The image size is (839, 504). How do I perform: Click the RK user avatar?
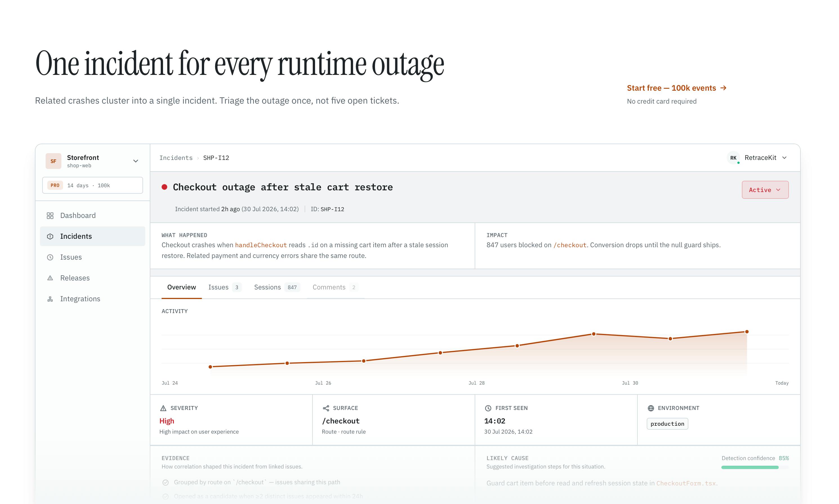click(733, 158)
